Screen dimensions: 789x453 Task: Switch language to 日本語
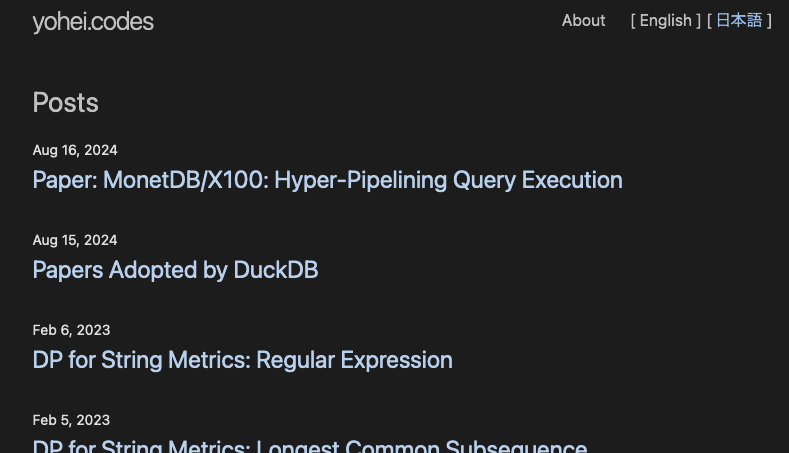pos(739,21)
